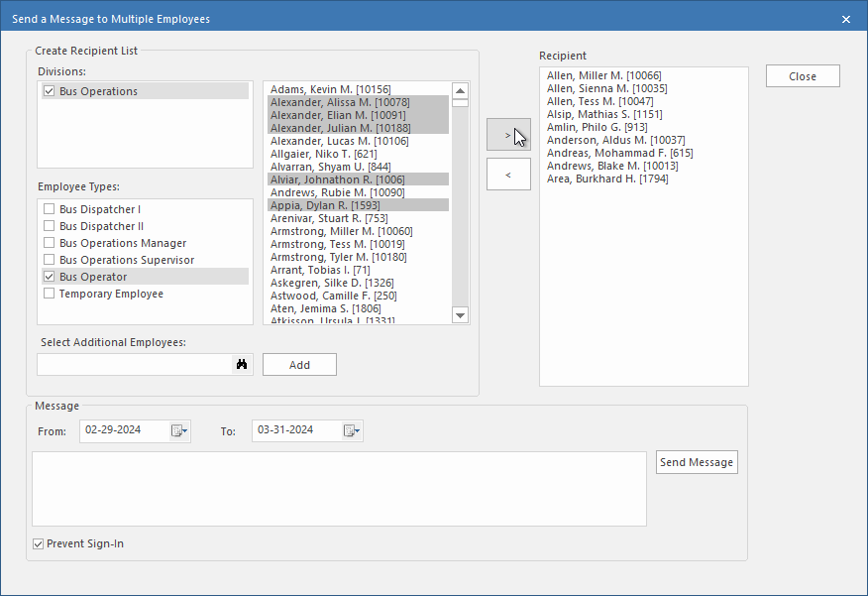Screen dimensions: 868x596
Task: Open the From date calendar picker
Action: coord(178,430)
